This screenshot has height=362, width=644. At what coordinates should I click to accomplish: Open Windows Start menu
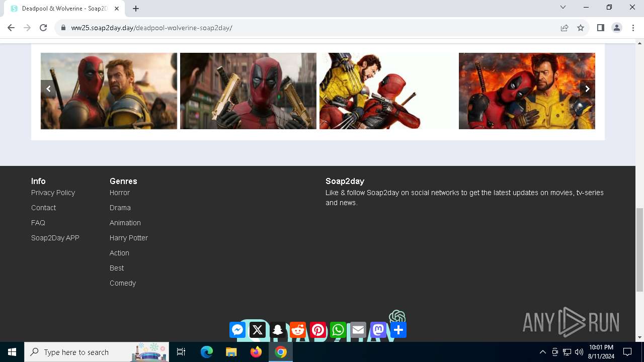pos(12,352)
